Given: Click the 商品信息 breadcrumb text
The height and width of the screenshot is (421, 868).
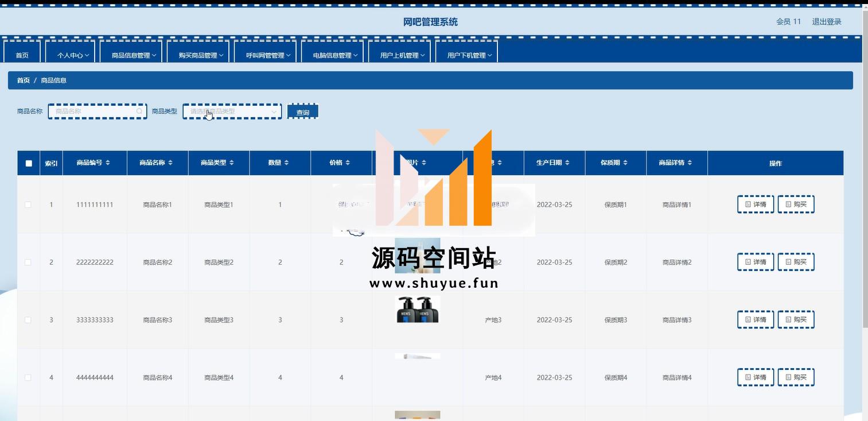Looking at the screenshot, I should (53, 80).
